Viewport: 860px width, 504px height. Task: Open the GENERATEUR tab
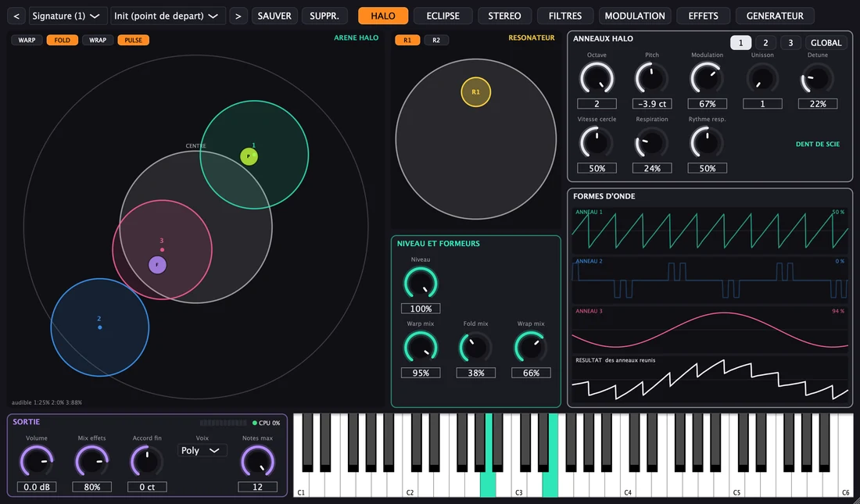coord(775,16)
